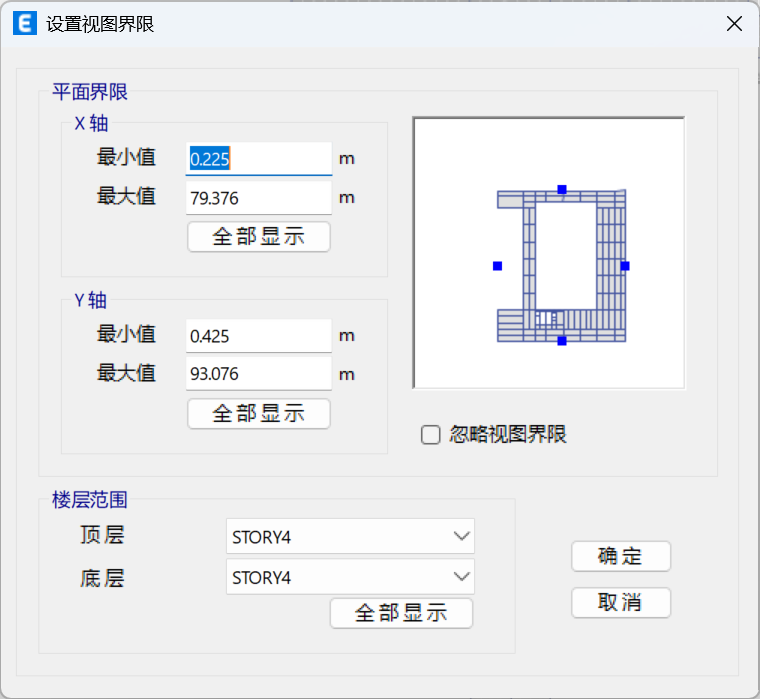This screenshot has height=699, width=760.
Task: Focus the X 轴 最小值 field
Action: (x=258, y=158)
